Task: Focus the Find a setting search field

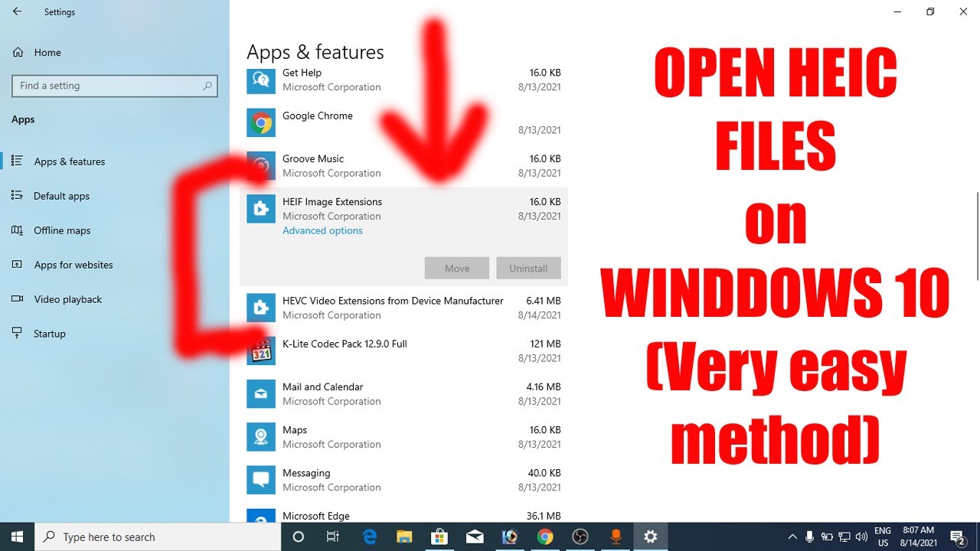Action: [115, 86]
